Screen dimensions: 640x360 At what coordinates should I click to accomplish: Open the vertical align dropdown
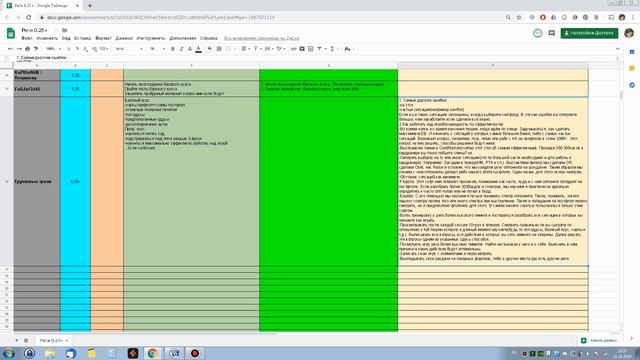coord(257,49)
